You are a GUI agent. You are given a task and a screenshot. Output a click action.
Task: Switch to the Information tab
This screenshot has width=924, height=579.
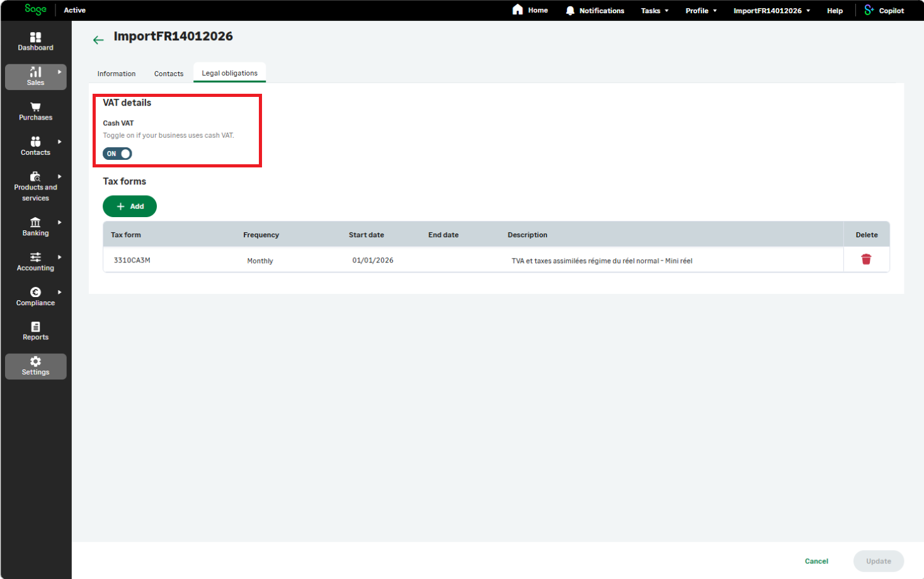tap(117, 74)
